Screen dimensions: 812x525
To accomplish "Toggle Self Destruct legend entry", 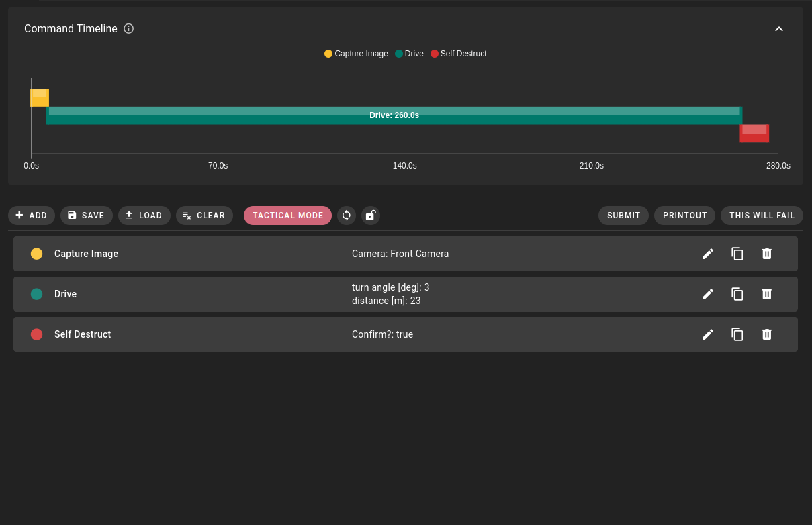I will tap(459, 54).
